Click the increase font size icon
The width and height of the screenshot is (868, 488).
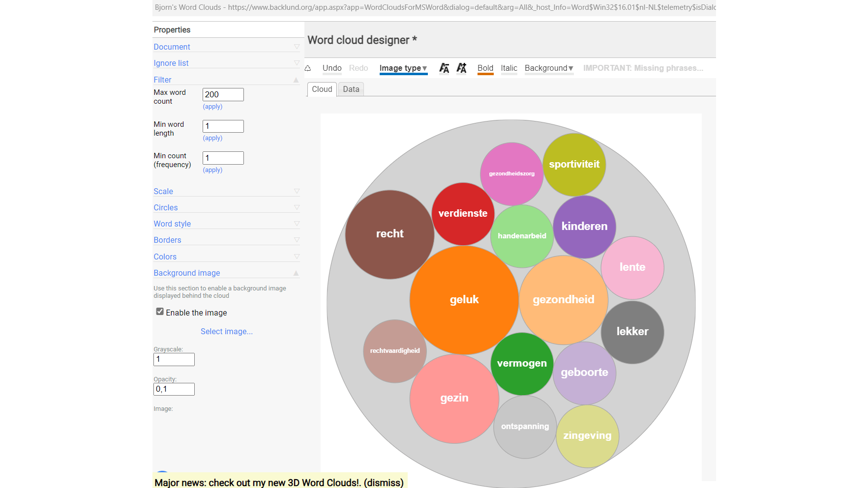461,68
